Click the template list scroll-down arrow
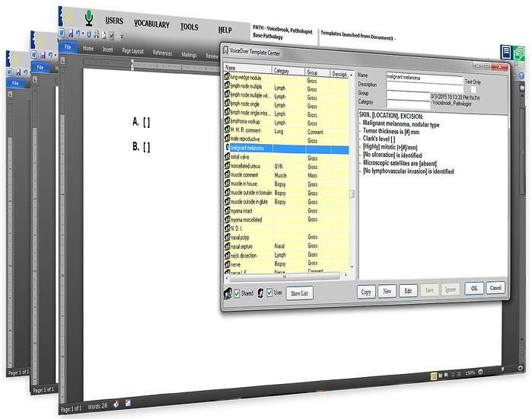Screen dimensions: 532x419 (352, 267)
